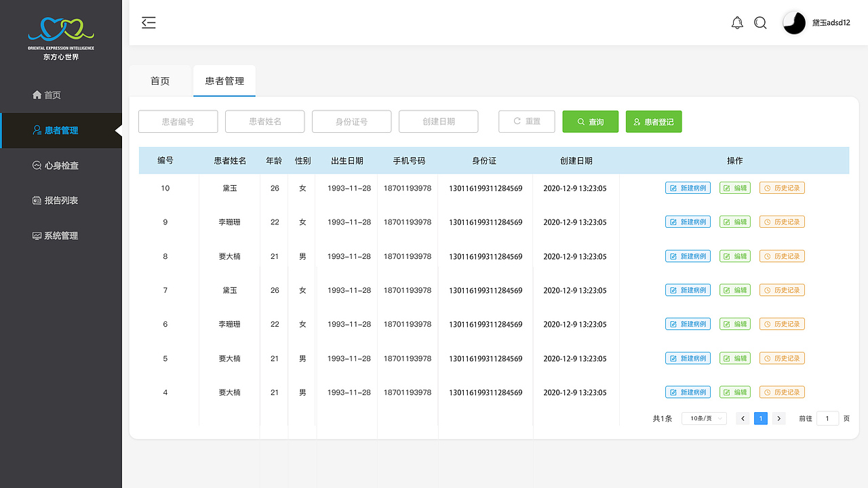
Task: Click 新建病例 in row number 7
Action: coord(688,290)
